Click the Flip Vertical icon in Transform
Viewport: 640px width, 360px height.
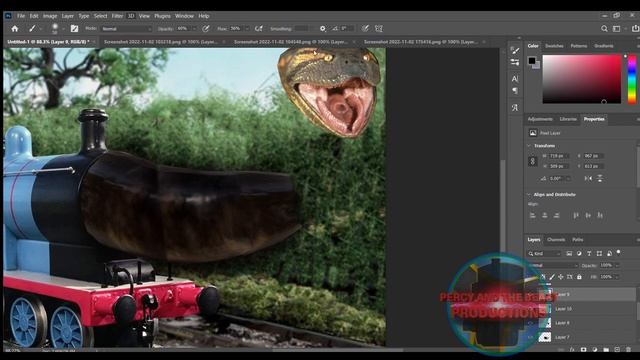600,178
